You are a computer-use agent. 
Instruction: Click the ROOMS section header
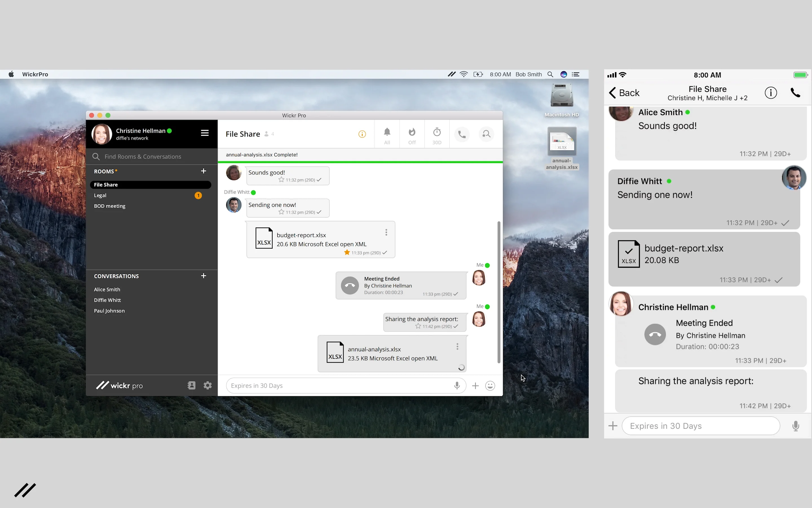point(104,171)
